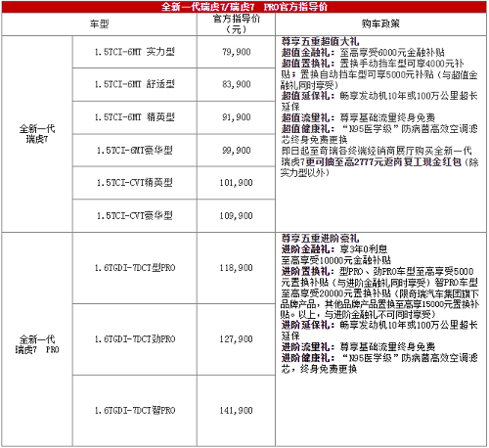Viewport: 489px width, 448px height.
Task: Click the bold text 更可抽至高2777元返岗复工现金红包
Action: [383, 161]
